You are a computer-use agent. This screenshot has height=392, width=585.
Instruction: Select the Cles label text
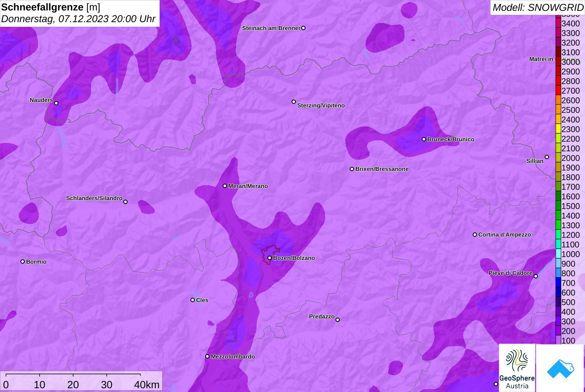tap(202, 300)
